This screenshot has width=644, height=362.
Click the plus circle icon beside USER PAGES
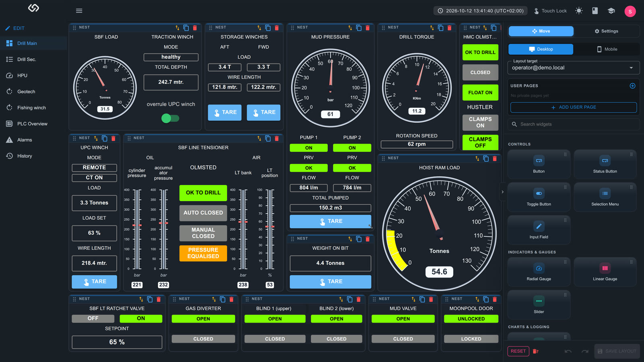(632, 86)
